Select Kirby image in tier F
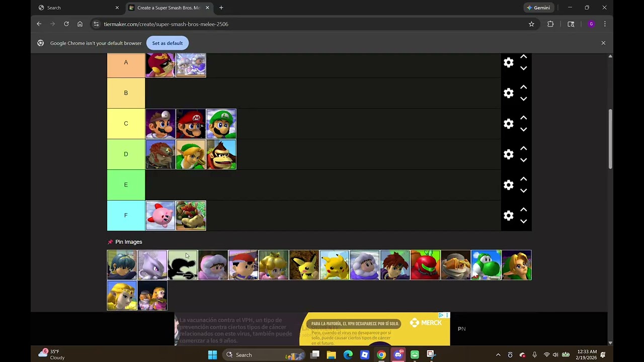The height and width of the screenshot is (362, 644). pyautogui.click(x=160, y=216)
